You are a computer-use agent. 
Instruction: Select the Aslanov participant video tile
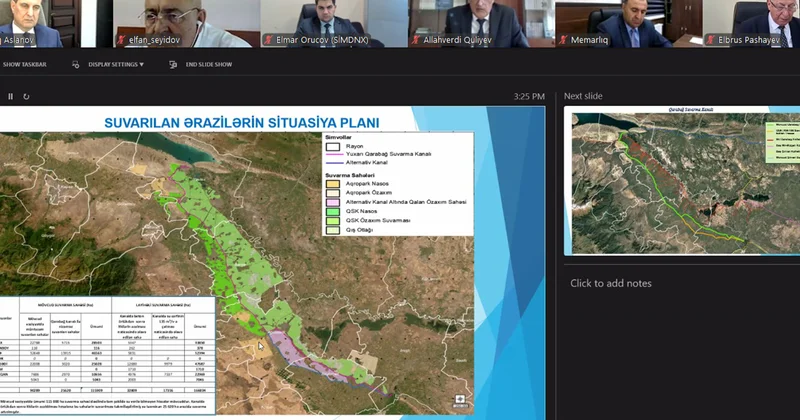point(32,22)
